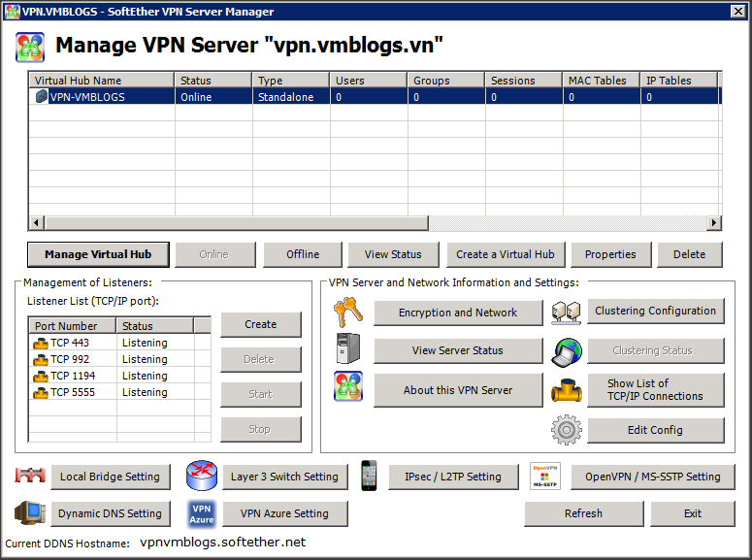
Task: Click the gear icon next to Edit Config
Action: (x=565, y=429)
